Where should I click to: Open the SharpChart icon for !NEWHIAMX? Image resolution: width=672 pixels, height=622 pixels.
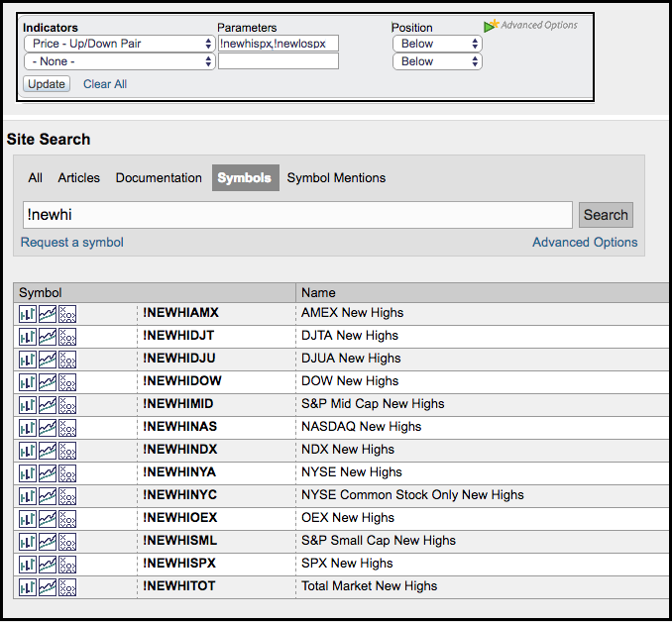coord(28,313)
